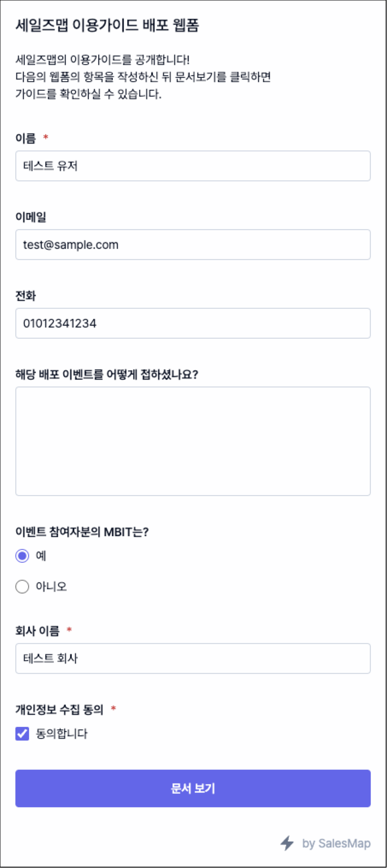Viewport: 387px width, 868px height.
Task: Click the guide description paragraph text
Action: (x=143, y=77)
